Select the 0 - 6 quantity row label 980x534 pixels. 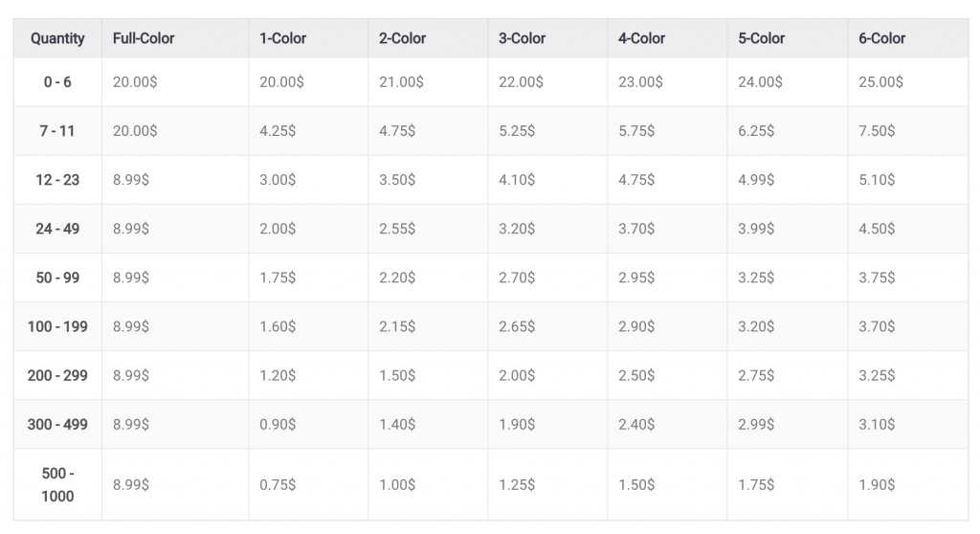coord(57,82)
